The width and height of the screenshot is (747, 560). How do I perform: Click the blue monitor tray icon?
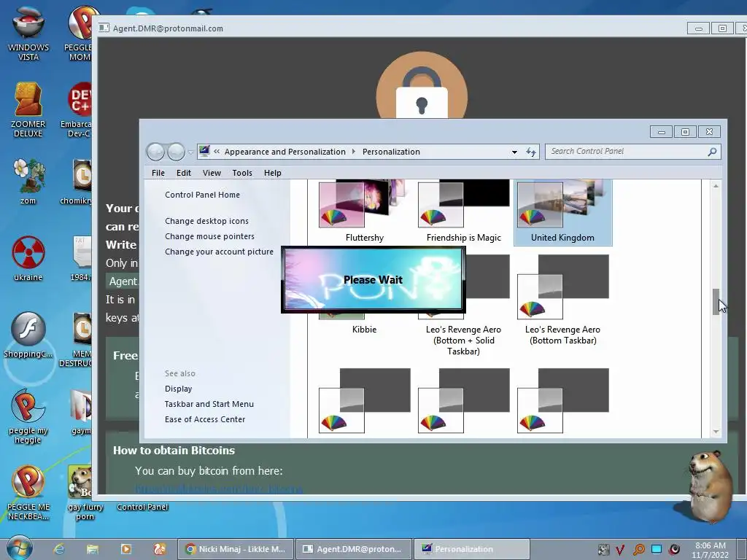click(657, 549)
